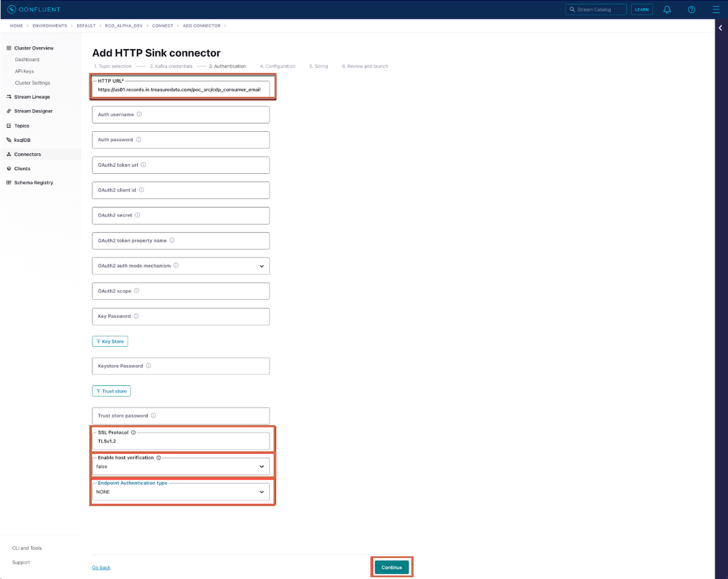Click the notifications bell icon

pos(667,9)
